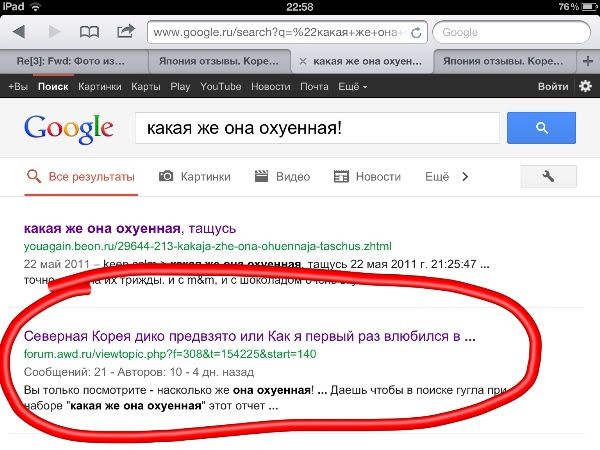Screen dimensions: 600x450
Task: Click the Войти sign-in button
Action: (x=553, y=87)
